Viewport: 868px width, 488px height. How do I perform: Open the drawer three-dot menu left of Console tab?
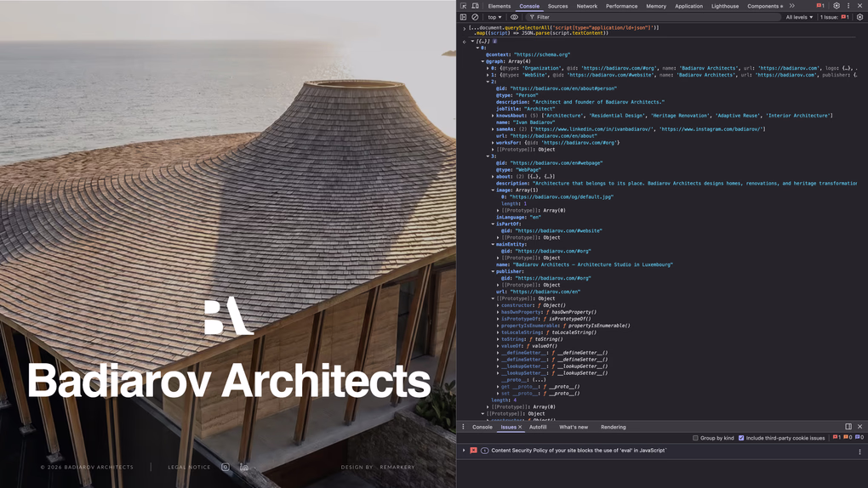463,427
